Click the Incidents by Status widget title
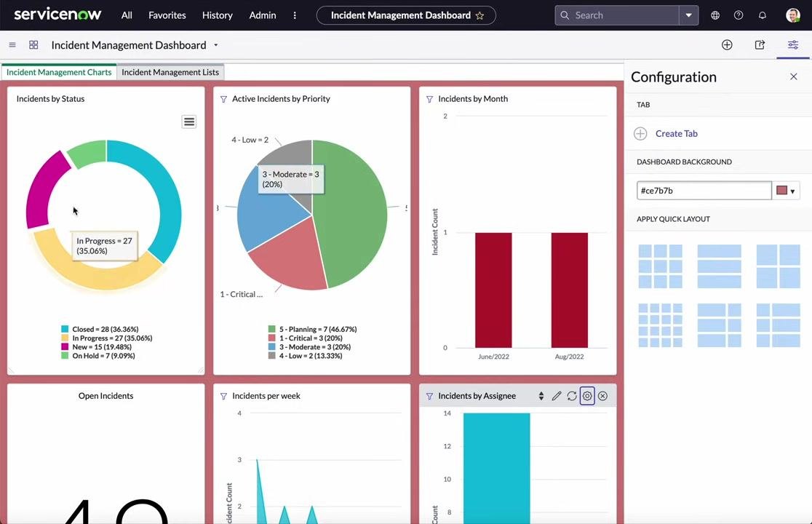 pyautogui.click(x=50, y=99)
